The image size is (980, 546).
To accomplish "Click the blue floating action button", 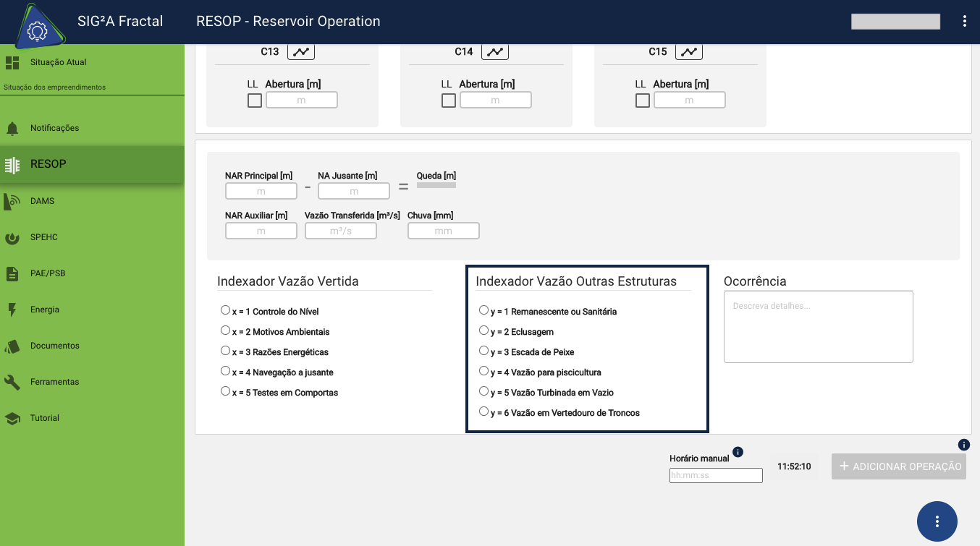I will (x=937, y=521).
